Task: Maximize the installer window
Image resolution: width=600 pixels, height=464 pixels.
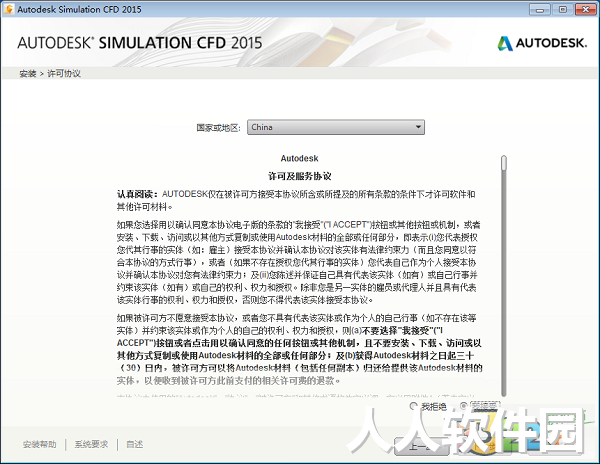Action: (562, 9)
